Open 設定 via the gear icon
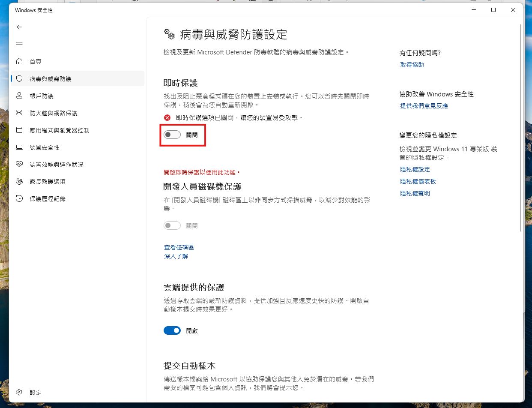The height and width of the screenshot is (408, 532). (27, 392)
